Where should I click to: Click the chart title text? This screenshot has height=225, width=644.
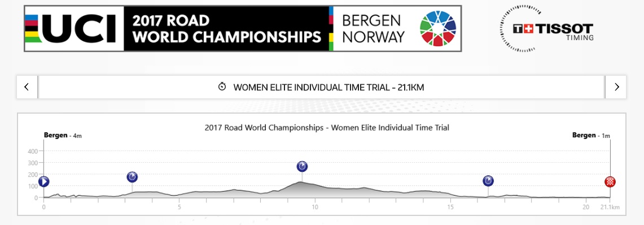(x=327, y=128)
